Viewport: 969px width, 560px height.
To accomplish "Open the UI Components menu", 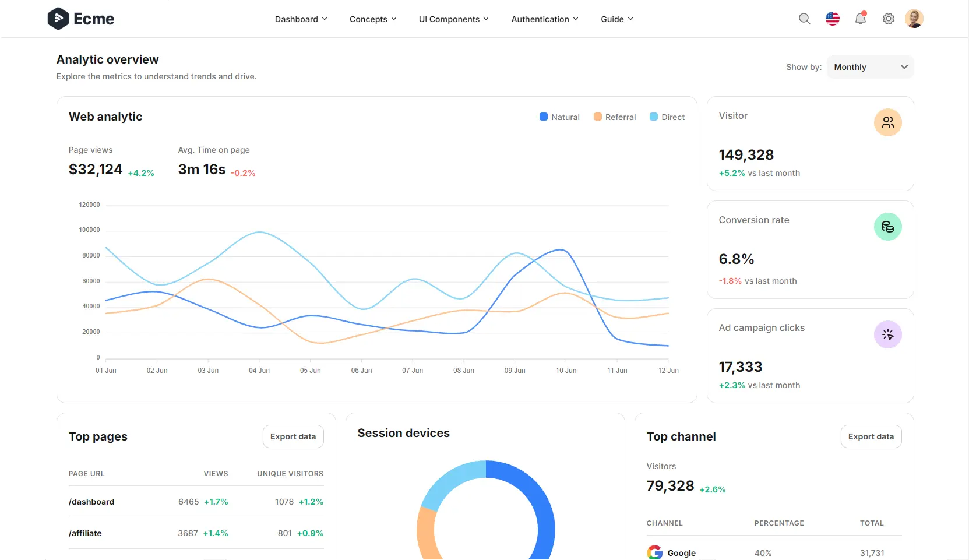I will pyautogui.click(x=453, y=19).
